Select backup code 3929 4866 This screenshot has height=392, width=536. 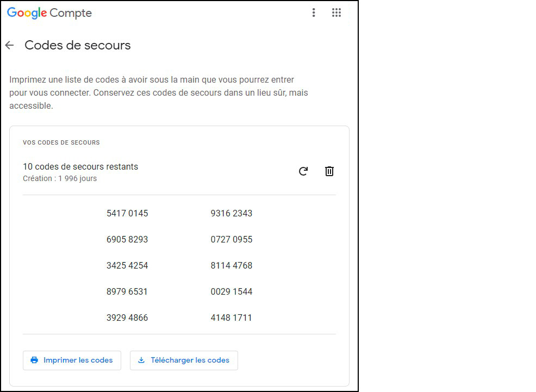pos(127,318)
